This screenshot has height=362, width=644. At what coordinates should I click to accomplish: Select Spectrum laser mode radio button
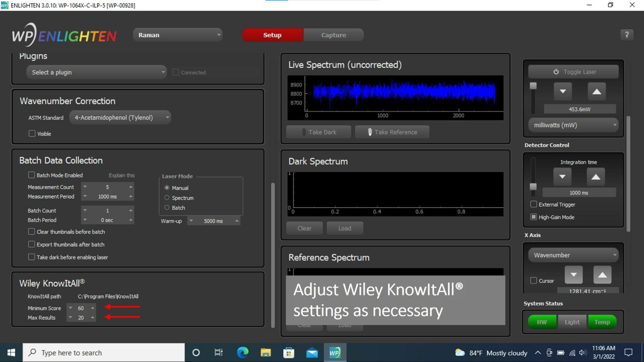pyautogui.click(x=167, y=198)
